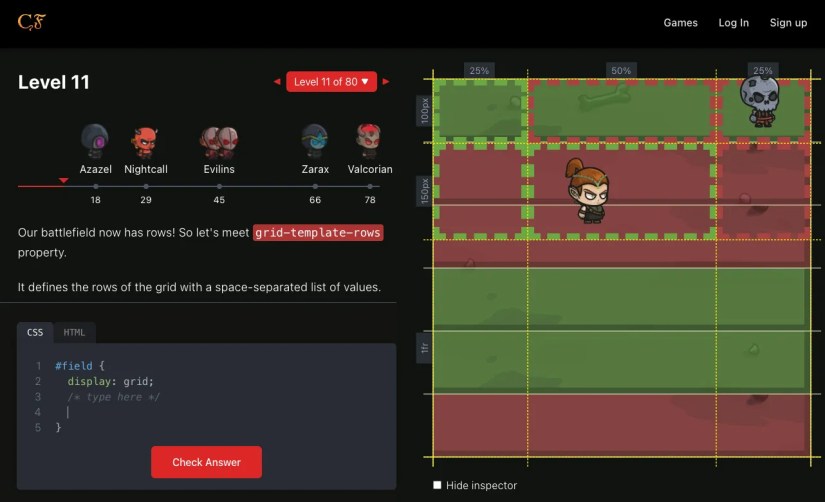Image resolution: width=825 pixels, height=502 pixels.
Task: Click the CF logo in header
Action: pos(32,22)
